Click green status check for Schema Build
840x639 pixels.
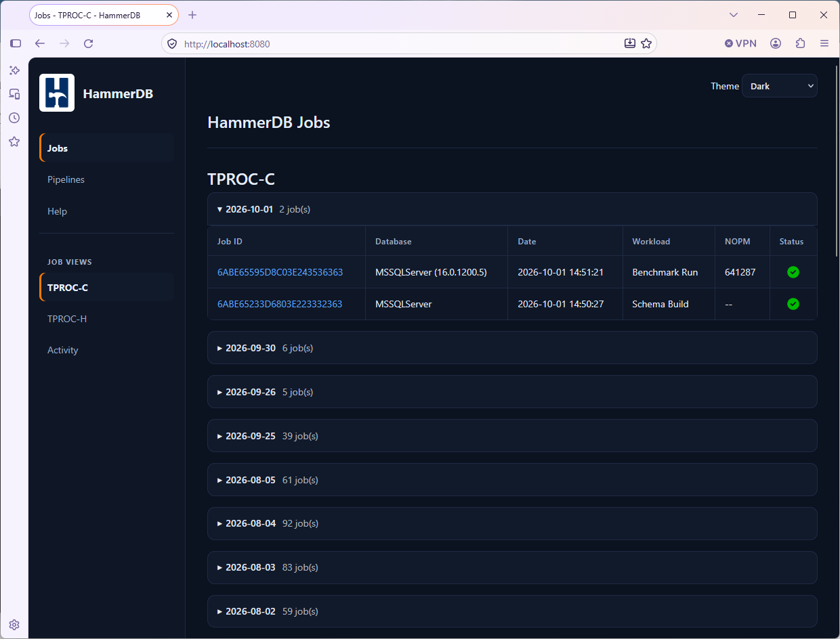click(793, 304)
